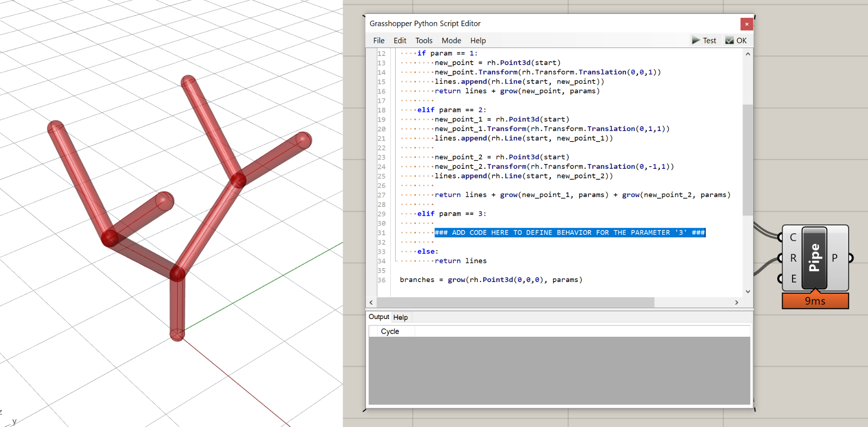Open the Mode menu
The height and width of the screenshot is (427, 868).
pos(451,40)
